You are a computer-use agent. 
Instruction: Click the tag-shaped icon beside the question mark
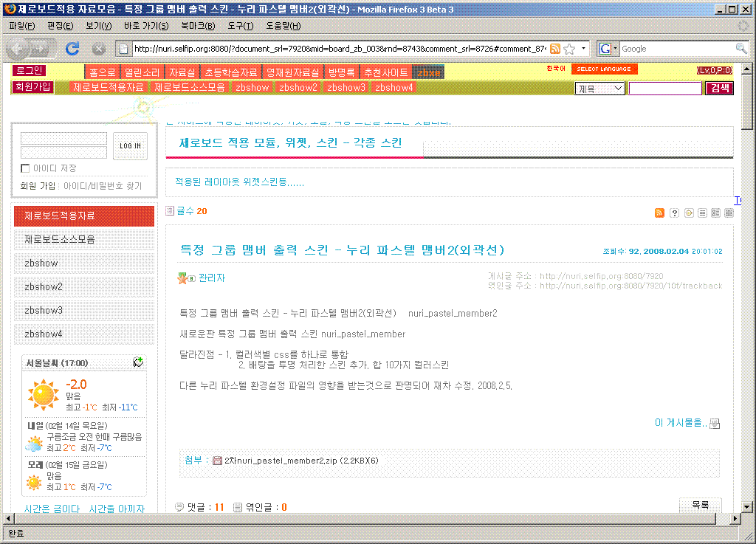[x=689, y=213]
